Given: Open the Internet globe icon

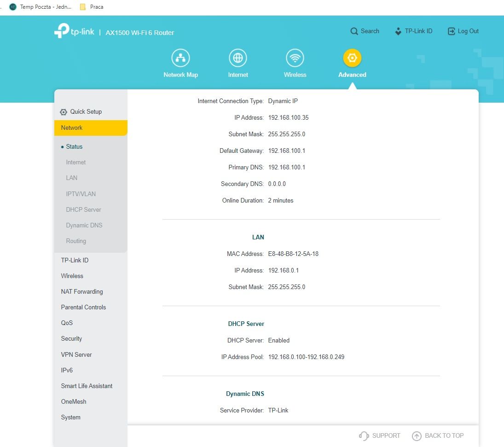Looking at the screenshot, I should [x=238, y=58].
